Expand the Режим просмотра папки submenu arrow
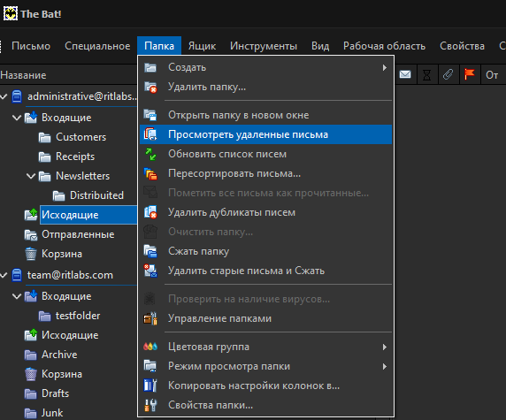The height and width of the screenshot is (420, 506). [x=384, y=366]
